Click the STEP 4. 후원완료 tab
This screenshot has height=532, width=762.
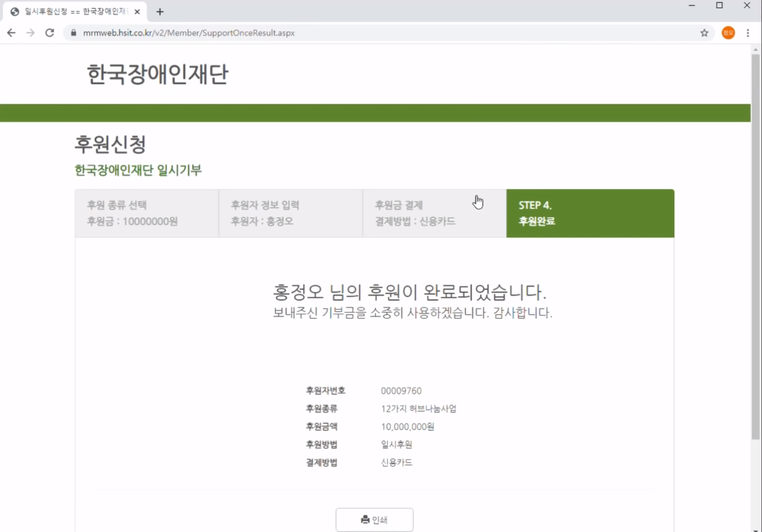590,213
